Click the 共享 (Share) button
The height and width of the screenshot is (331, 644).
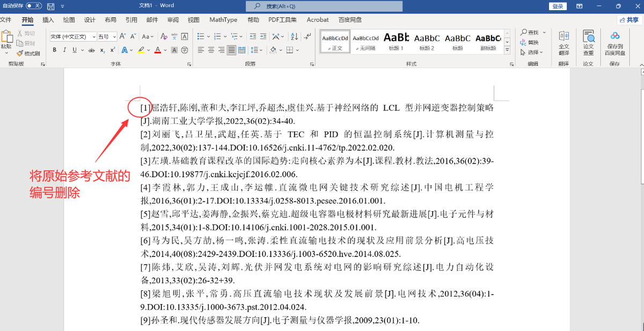[x=628, y=20]
